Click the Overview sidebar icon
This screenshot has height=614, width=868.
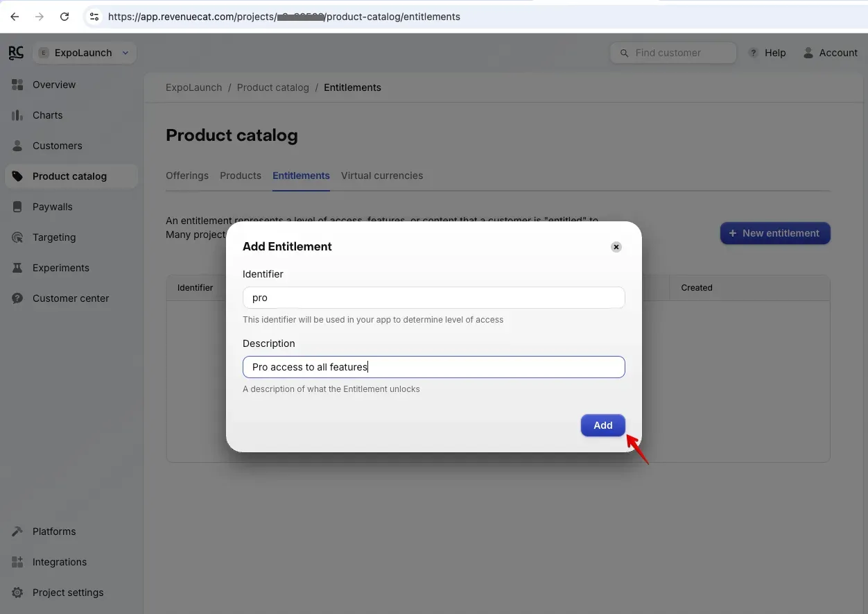17,85
